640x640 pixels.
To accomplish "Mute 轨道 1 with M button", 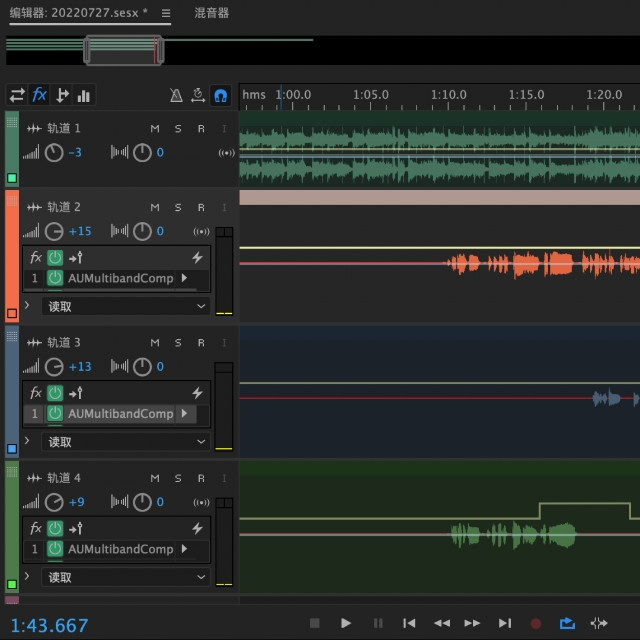I will (155, 129).
